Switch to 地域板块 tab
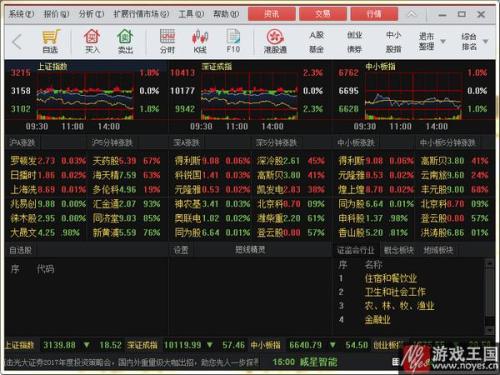Screen dimensions: 500x375 tap(438, 250)
